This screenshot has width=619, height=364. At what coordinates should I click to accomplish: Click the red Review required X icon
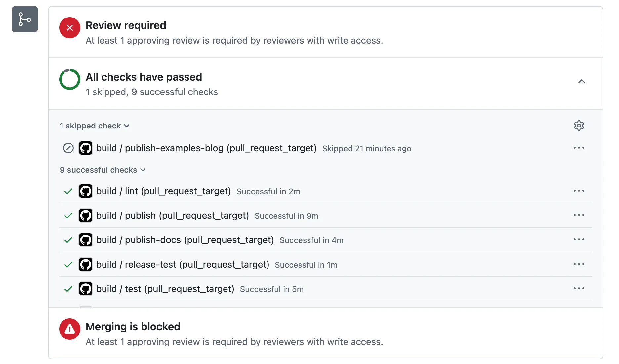coord(70,28)
